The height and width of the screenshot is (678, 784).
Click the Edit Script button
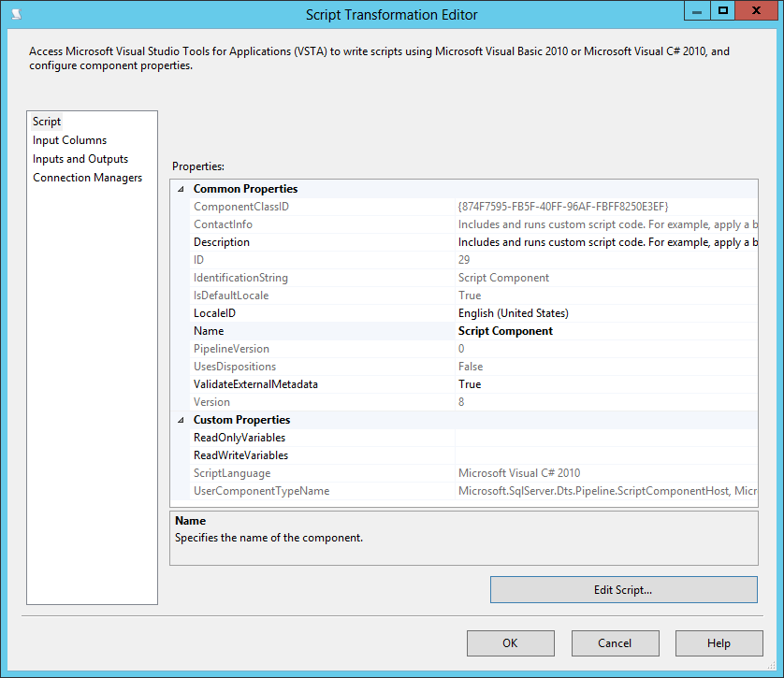point(623,589)
